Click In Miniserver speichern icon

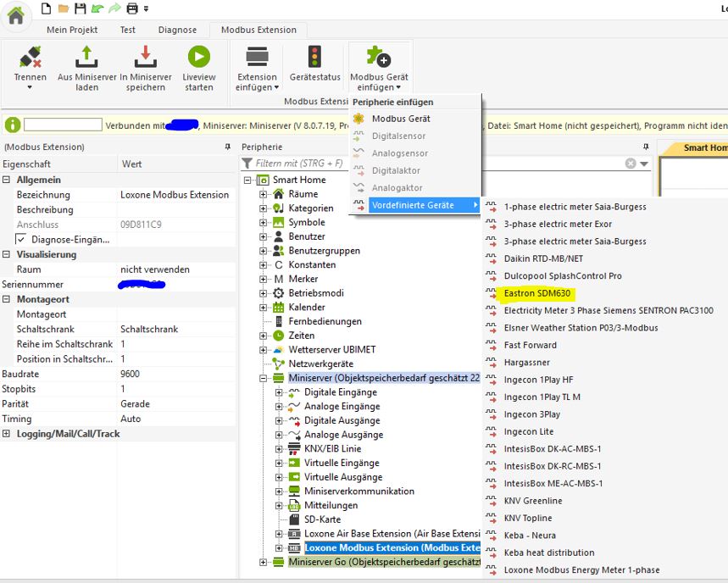pos(145,58)
